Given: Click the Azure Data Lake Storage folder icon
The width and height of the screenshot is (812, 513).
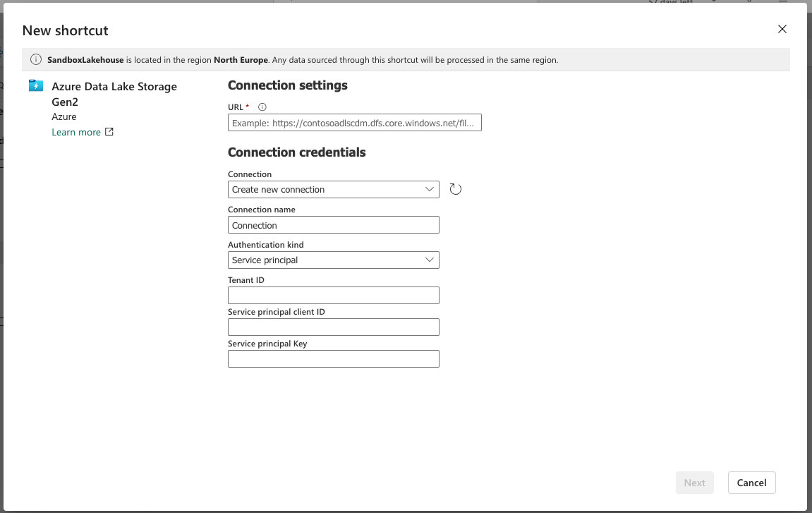Looking at the screenshot, I should pyautogui.click(x=36, y=86).
